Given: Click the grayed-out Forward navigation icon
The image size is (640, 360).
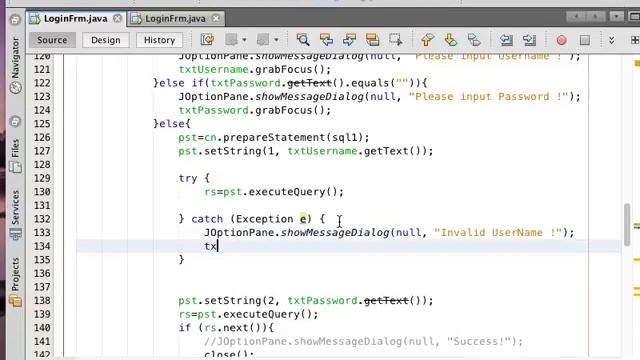Looking at the screenshot, I should (x=263, y=40).
